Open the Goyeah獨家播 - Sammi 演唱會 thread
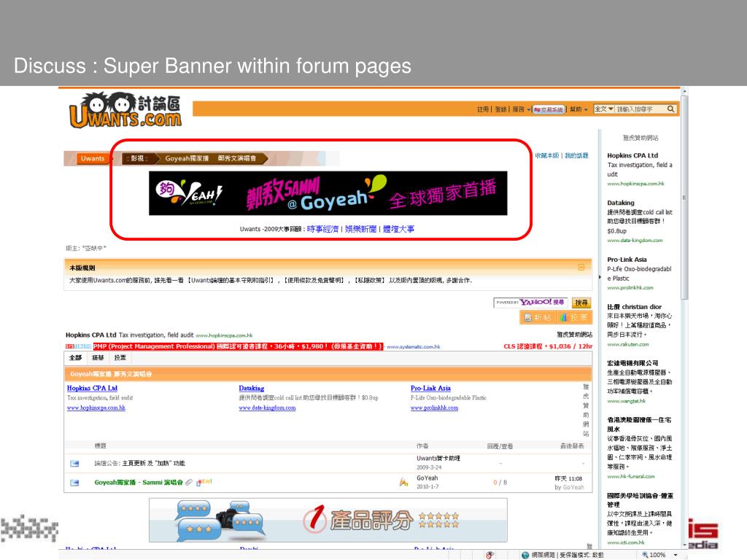 coord(139,483)
